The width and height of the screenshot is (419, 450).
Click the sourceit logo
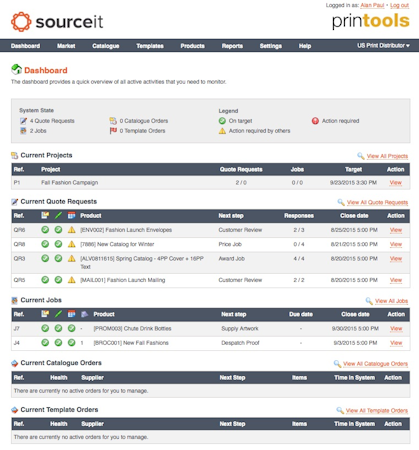coord(57,22)
